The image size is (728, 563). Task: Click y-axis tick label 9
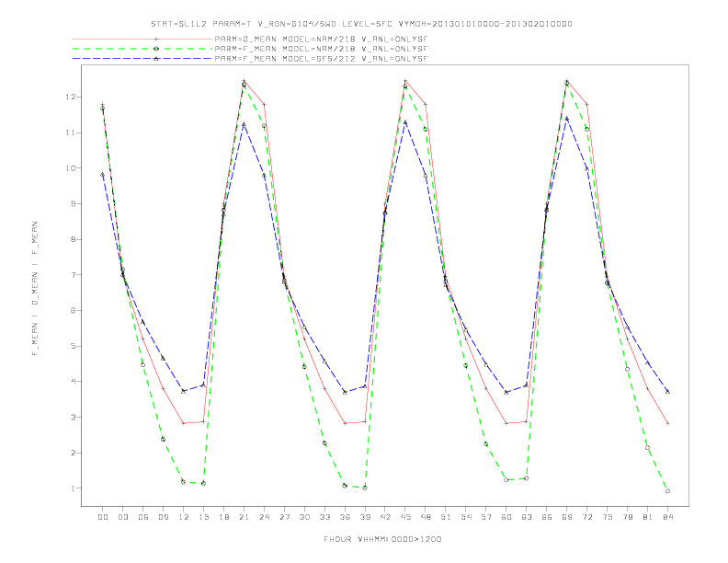tap(73, 203)
